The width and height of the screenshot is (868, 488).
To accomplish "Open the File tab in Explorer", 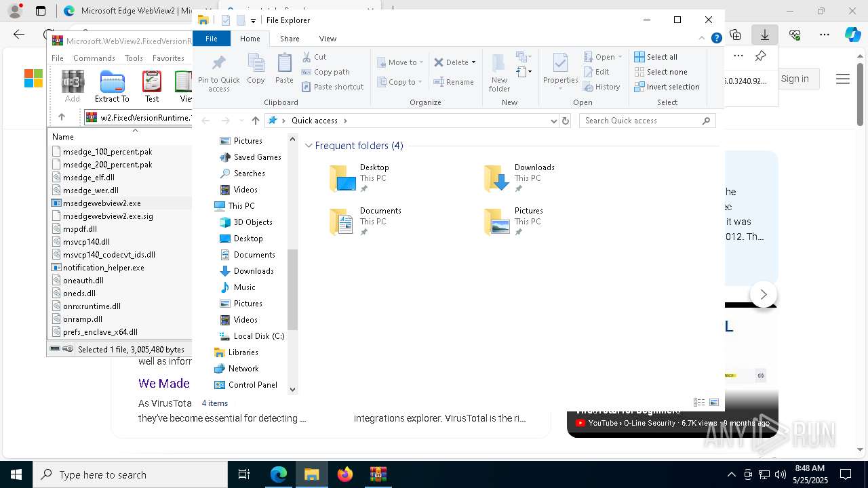I will 212,39.
